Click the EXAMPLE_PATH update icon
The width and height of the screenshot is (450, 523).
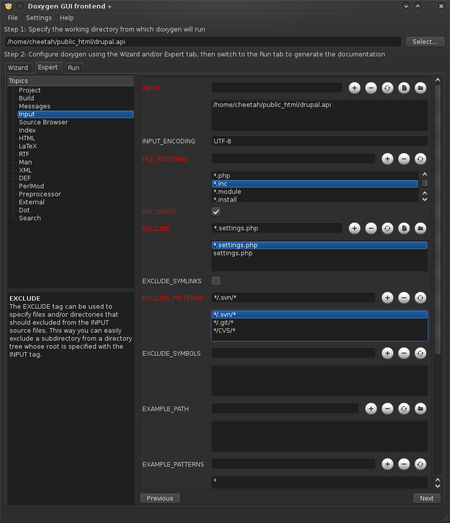tap(404, 409)
